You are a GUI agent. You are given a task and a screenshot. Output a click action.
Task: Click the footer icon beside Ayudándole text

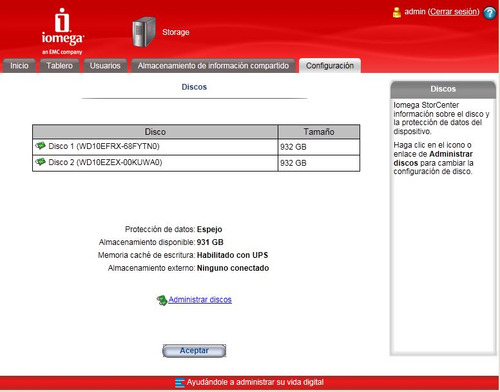[180, 383]
